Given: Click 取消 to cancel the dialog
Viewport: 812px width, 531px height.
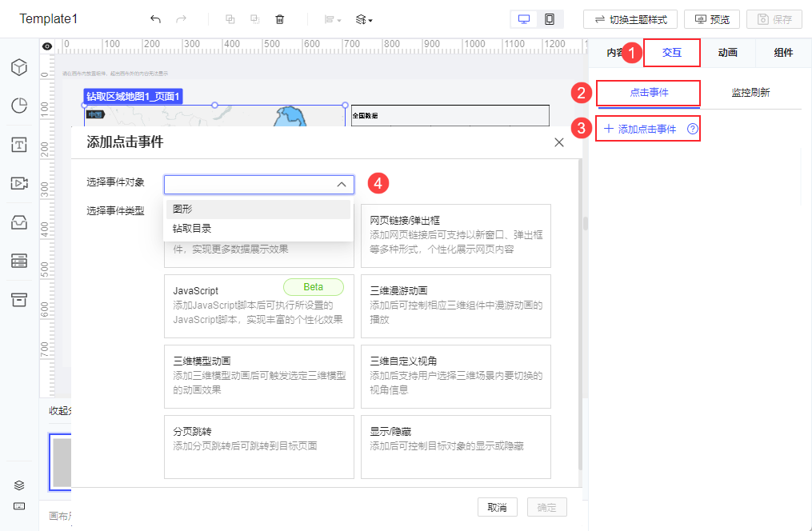Looking at the screenshot, I should (x=497, y=507).
